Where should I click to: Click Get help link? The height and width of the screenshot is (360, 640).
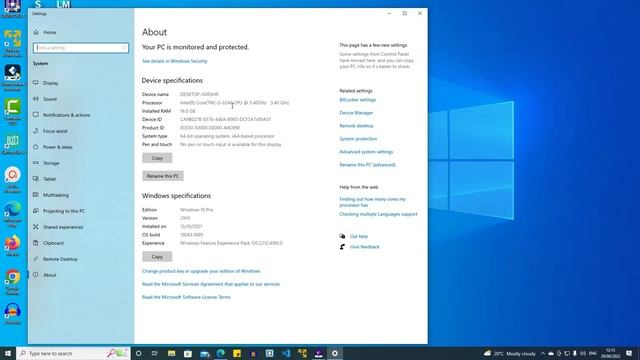pyautogui.click(x=359, y=236)
